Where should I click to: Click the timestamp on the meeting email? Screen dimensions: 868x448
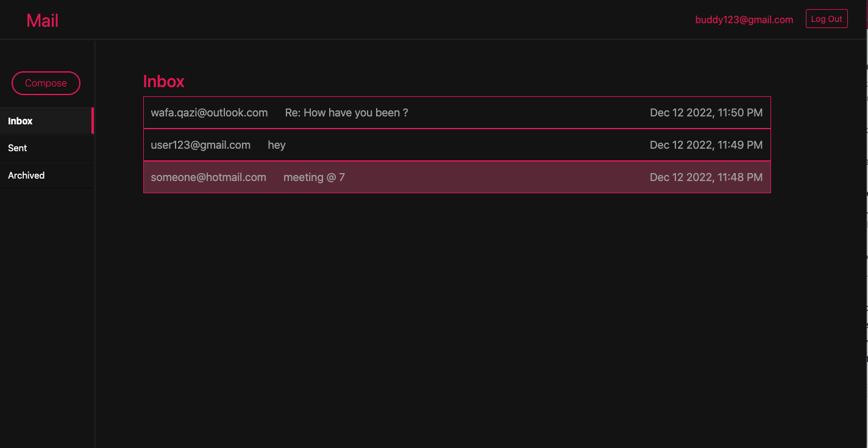tap(706, 177)
